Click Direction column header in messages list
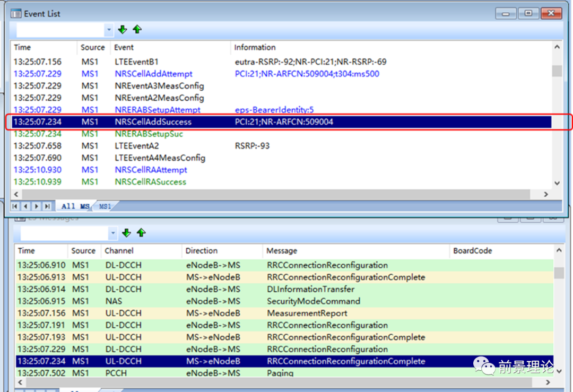Screen dimensions: 573x392 (x=222, y=251)
